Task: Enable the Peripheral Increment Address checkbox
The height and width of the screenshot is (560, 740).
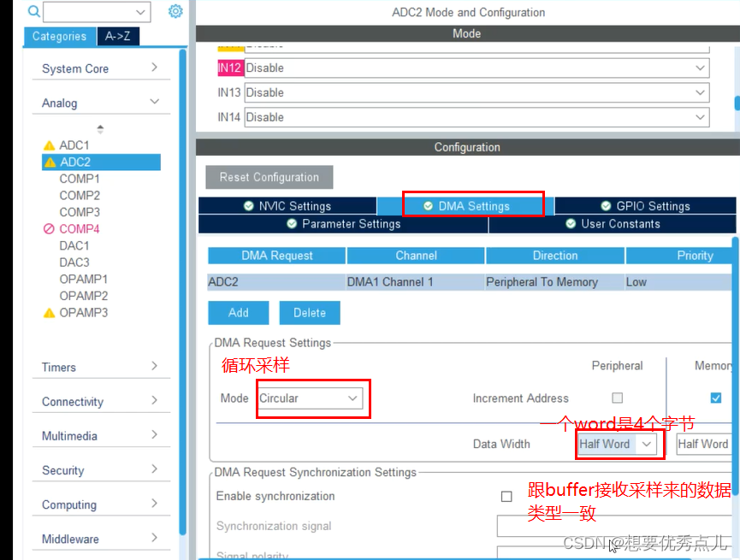Action: tap(618, 398)
